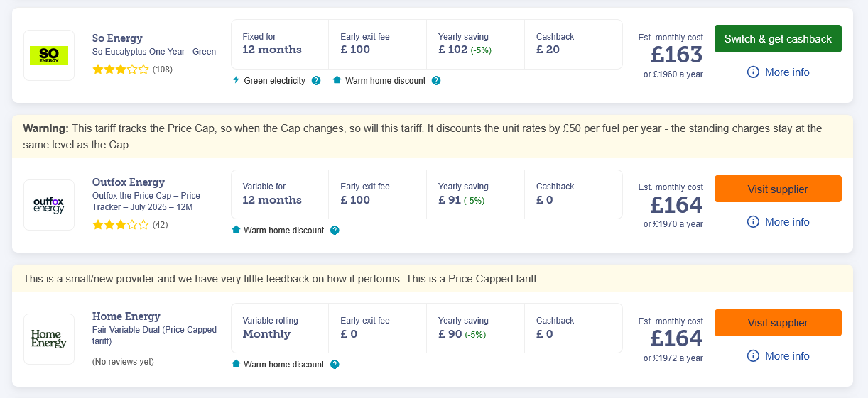This screenshot has width=868, height=398.
Task: Open Outfox Warm home discount help icon
Action: 335,231
